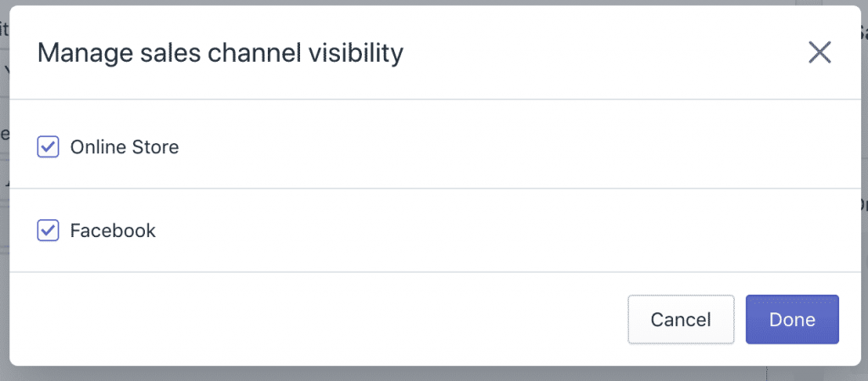Save channel visibility by pressing Done
Image resolution: width=868 pixels, height=381 pixels.
792,319
